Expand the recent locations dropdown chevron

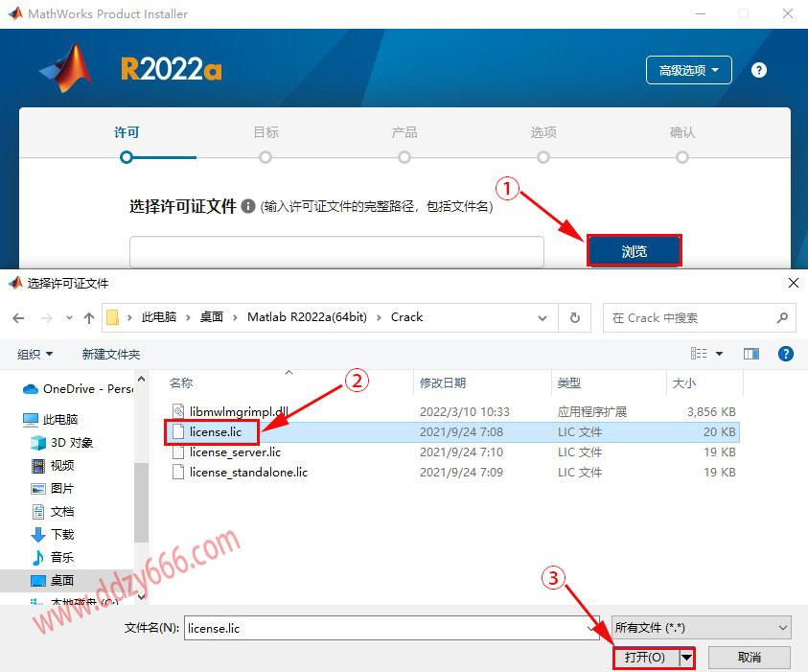tap(69, 318)
